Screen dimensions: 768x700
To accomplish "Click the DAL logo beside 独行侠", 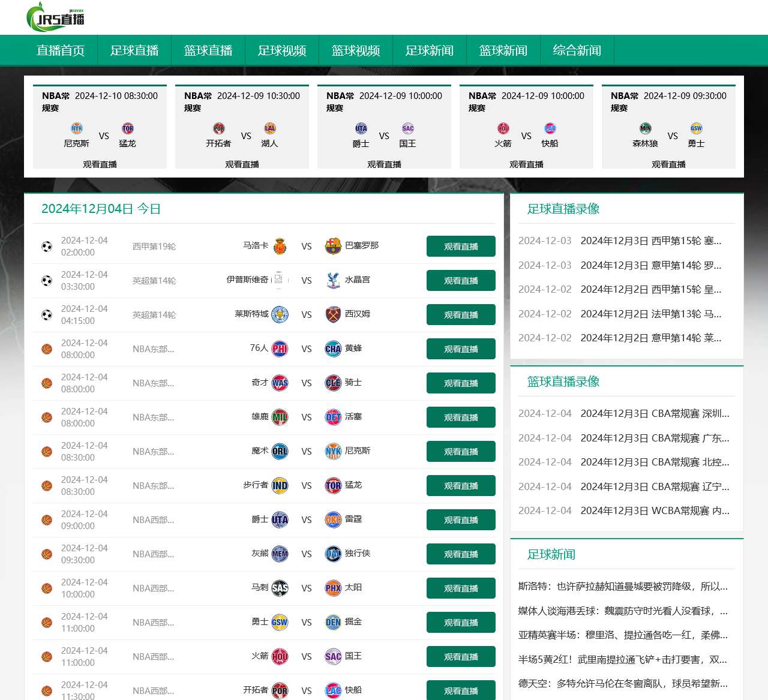I will coord(333,554).
